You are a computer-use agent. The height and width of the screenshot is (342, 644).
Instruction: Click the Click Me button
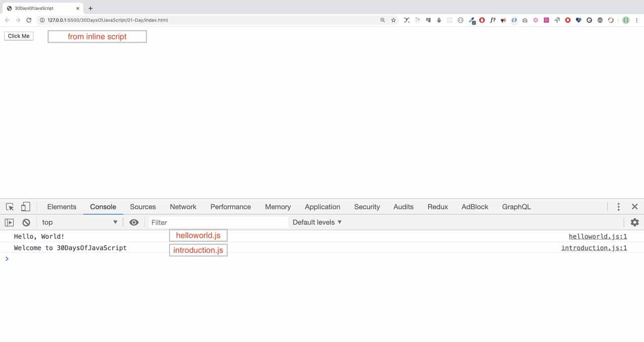[18, 36]
